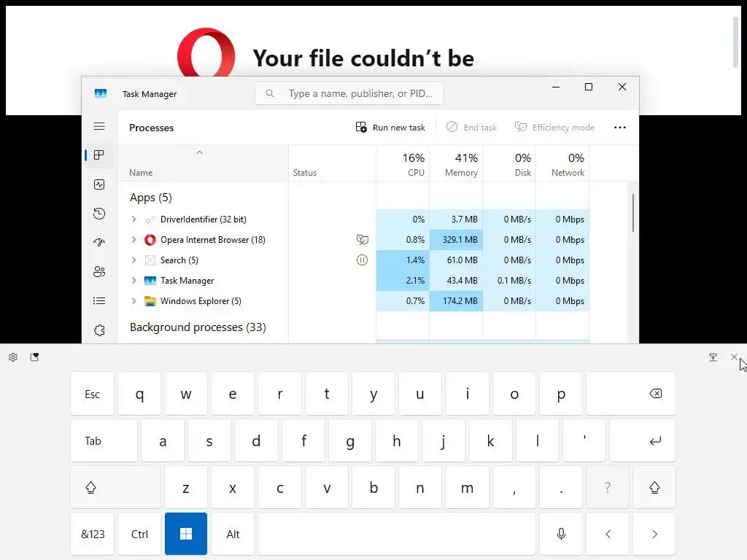Expand the Search (5) process group

point(134,260)
